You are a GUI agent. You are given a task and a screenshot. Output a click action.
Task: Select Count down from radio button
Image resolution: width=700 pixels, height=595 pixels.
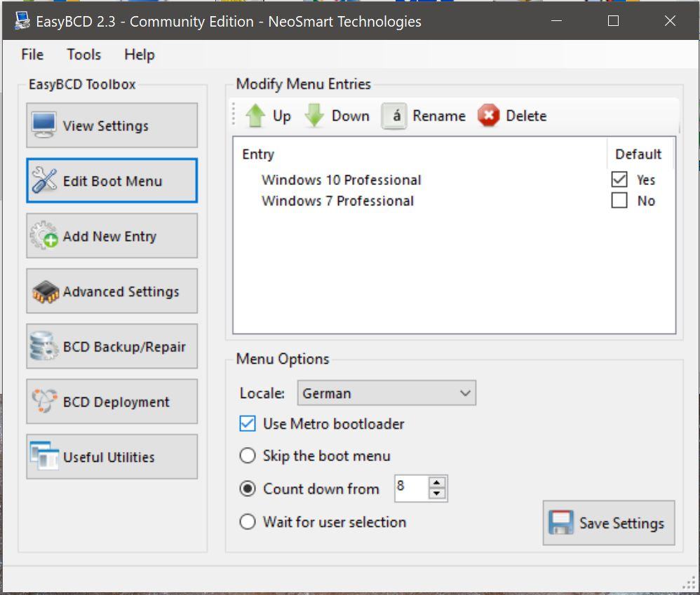pyautogui.click(x=248, y=489)
